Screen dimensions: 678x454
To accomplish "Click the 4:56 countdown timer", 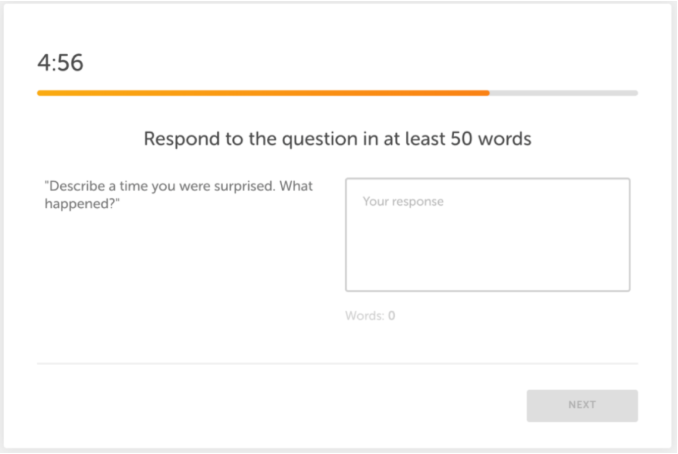I will [61, 63].
